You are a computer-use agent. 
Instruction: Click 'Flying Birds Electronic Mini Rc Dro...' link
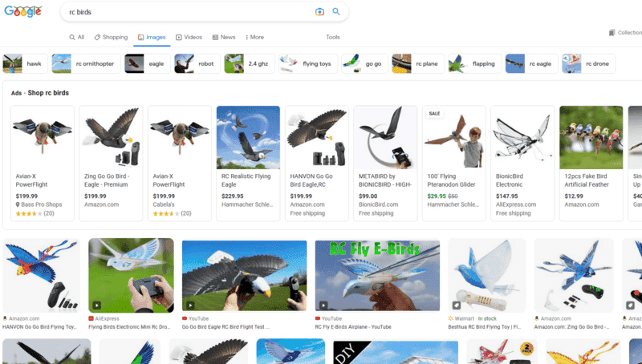click(x=129, y=327)
